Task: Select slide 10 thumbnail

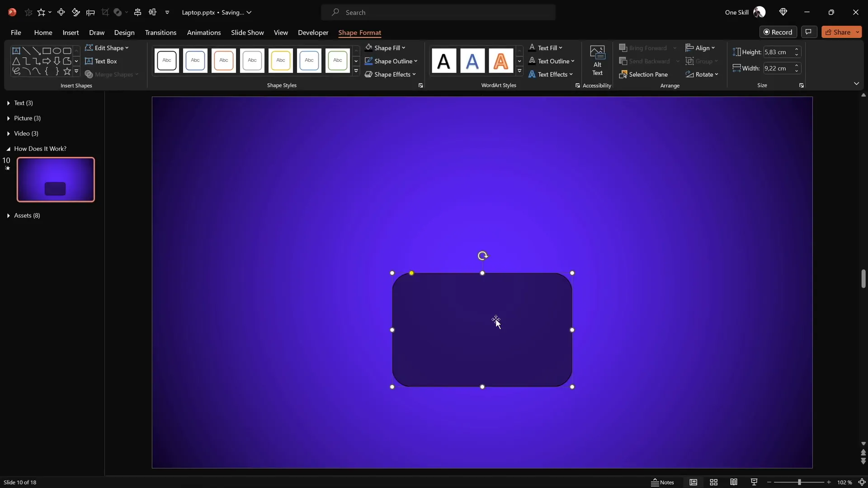Action: pos(55,179)
